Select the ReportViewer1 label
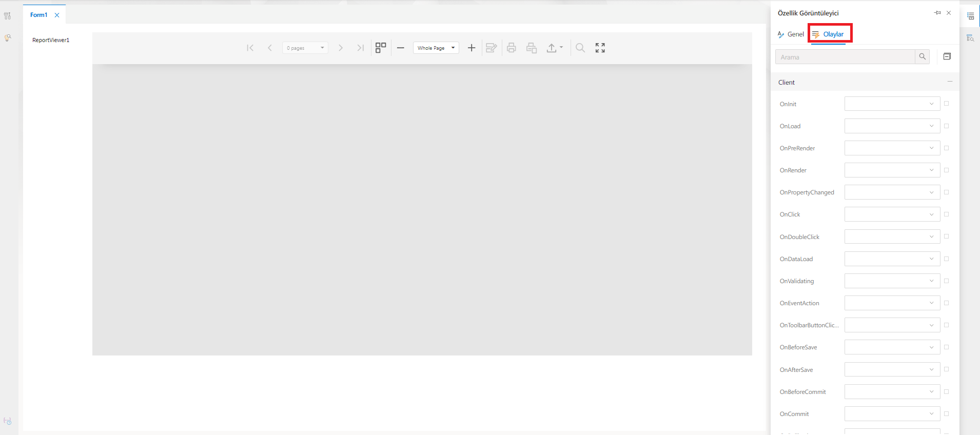980x435 pixels. [x=51, y=40]
